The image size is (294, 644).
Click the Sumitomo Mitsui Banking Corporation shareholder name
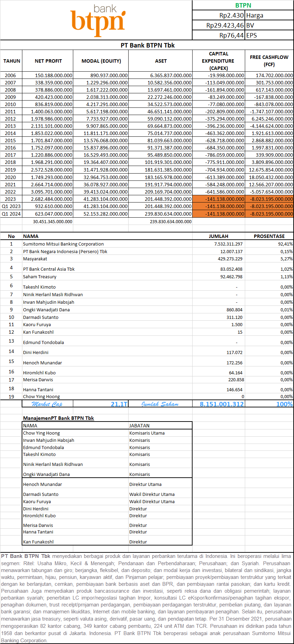(63, 244)
